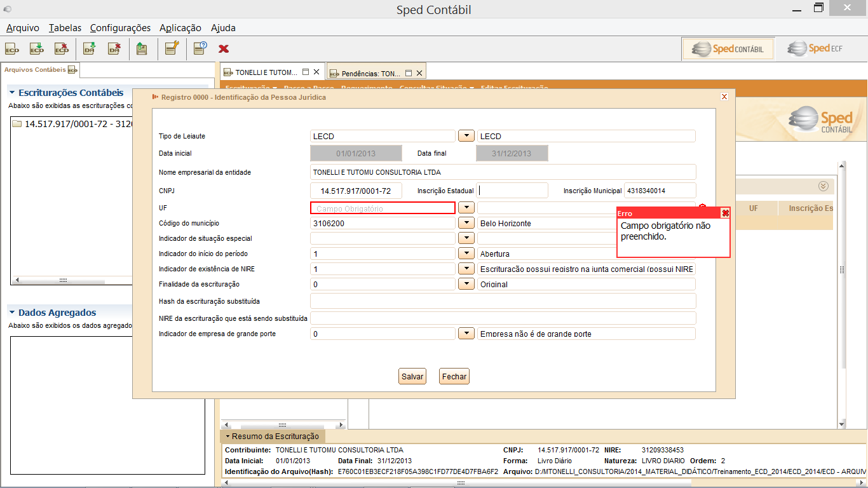The width and height of the screenshot is (868, 488).
Task: Open Indicador de situação especial dropdown
Action: tap(466, 238)
